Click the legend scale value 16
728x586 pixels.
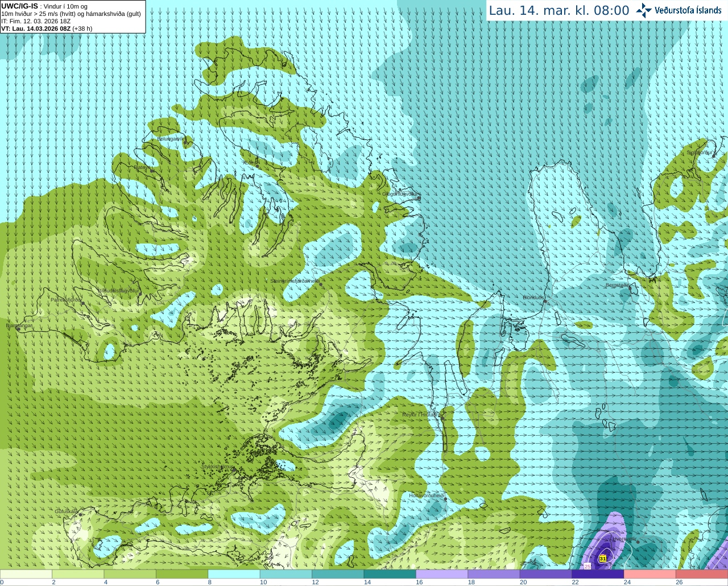(419, 582)
